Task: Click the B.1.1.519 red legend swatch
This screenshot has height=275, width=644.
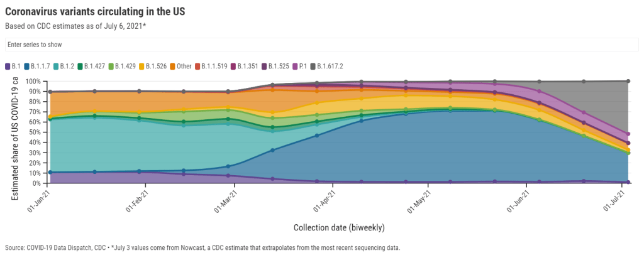Action: (197, 66)
